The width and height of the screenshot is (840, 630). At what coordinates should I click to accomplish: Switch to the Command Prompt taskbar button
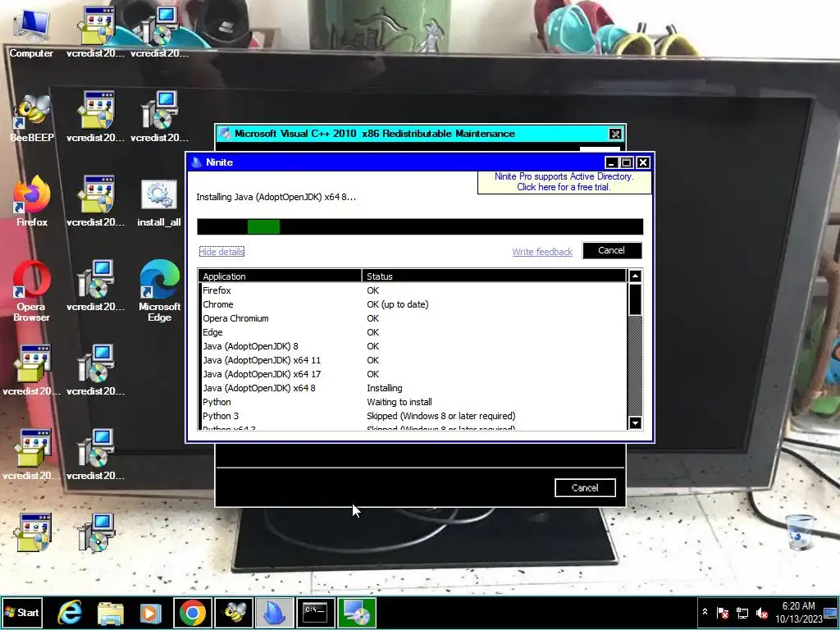pos(316,613)
